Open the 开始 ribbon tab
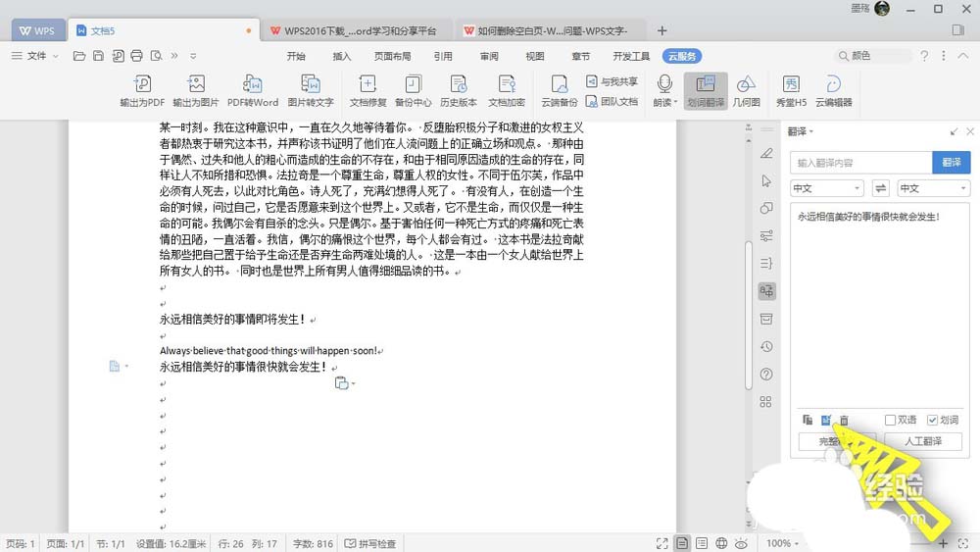 [x=296, y=56]
